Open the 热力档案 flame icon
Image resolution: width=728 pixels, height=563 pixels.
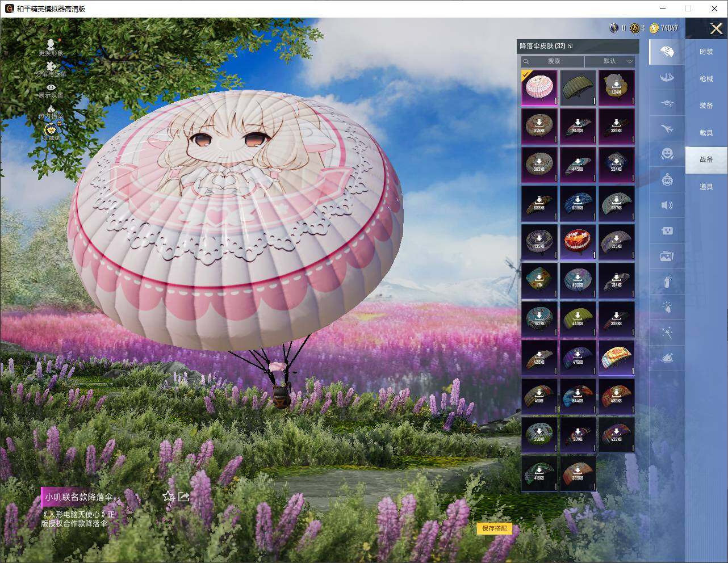click(51, 111)
